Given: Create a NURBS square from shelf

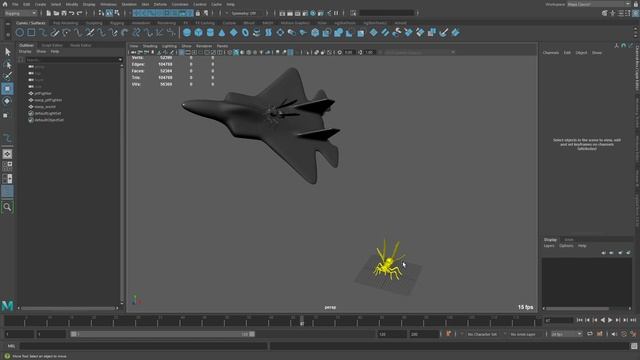Looking at the screenshot, I should (x=31, y=32).
